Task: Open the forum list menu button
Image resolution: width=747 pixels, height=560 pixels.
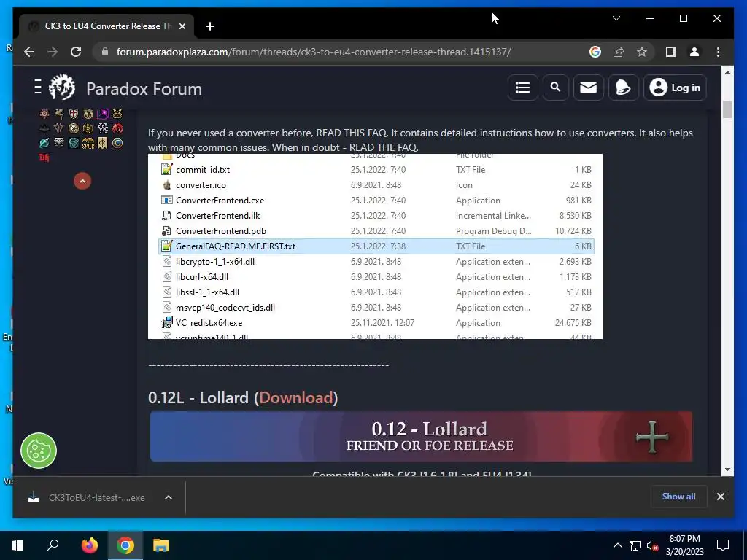Action: click(x=522, y=87)
